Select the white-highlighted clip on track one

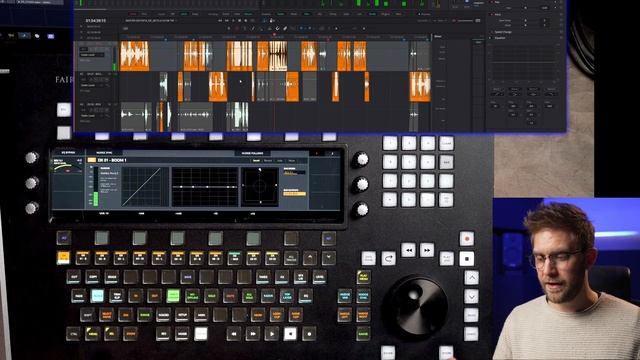click(x=278, y=56)
